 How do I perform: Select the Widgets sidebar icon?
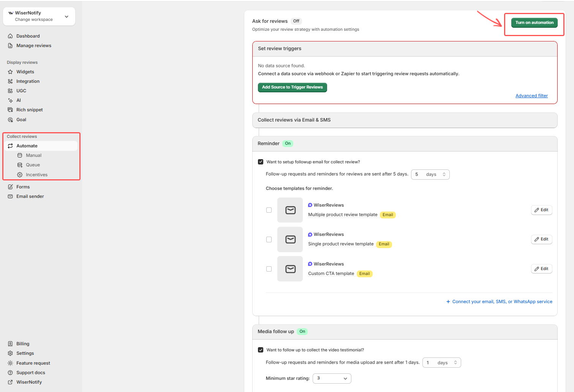[10, 71]
